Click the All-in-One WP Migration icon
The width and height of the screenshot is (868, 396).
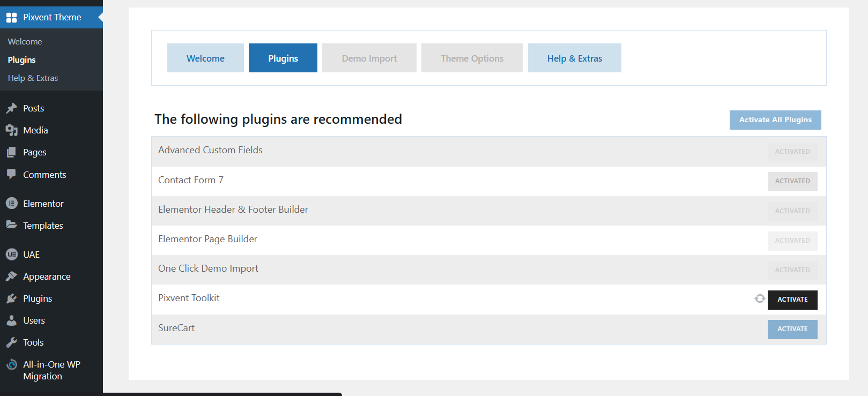(12, 365)
